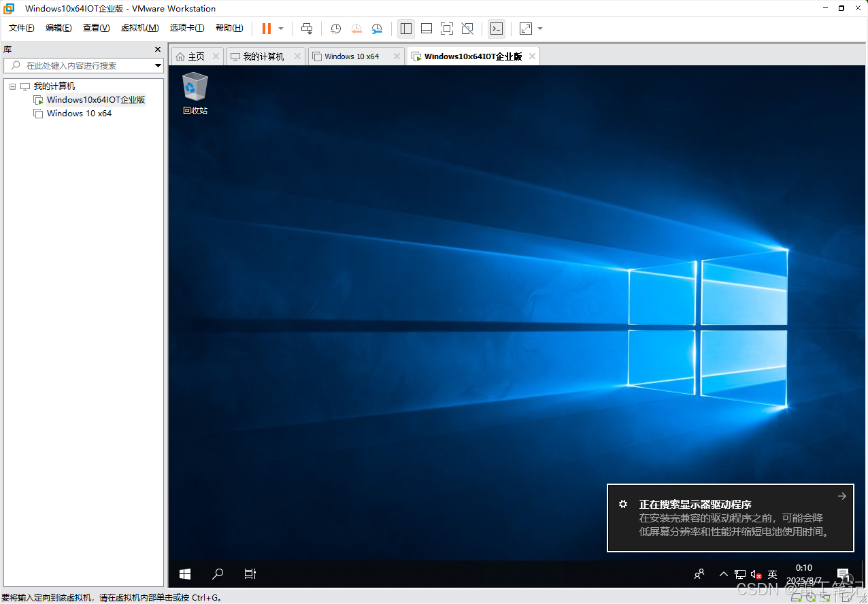Select Windows 10 x64 in the library tree
Viewport: 868px width, 604px height.
click(x=79, y=114)
